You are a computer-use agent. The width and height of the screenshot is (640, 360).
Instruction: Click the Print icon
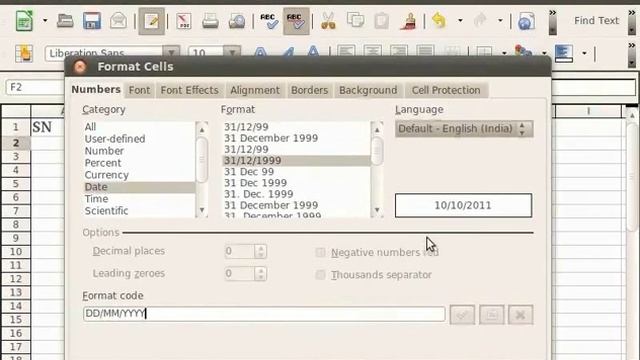click(x=210, y=20)
